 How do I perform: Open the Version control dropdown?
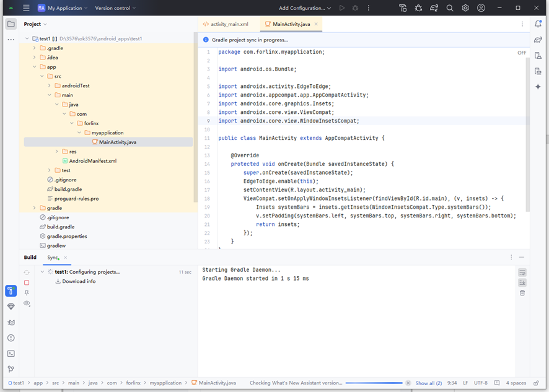click(115, 7)
